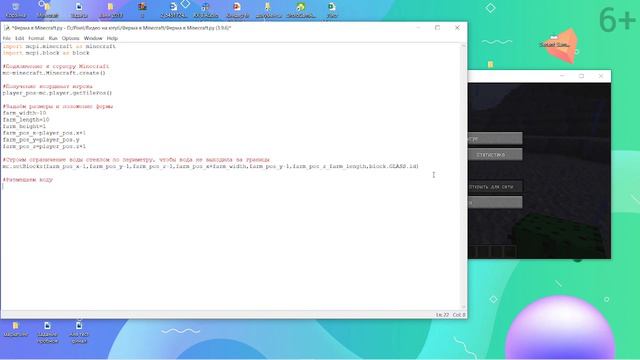Click the comment about the glass border for water
This screenshot has height=360, width=640.
[136, 160]
